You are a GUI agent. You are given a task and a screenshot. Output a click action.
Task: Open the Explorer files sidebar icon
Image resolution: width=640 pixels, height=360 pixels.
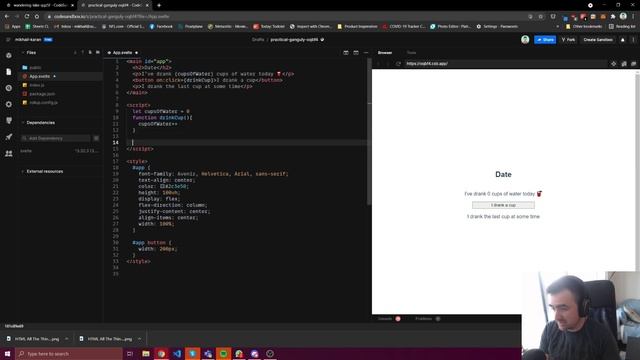(9, 71)
